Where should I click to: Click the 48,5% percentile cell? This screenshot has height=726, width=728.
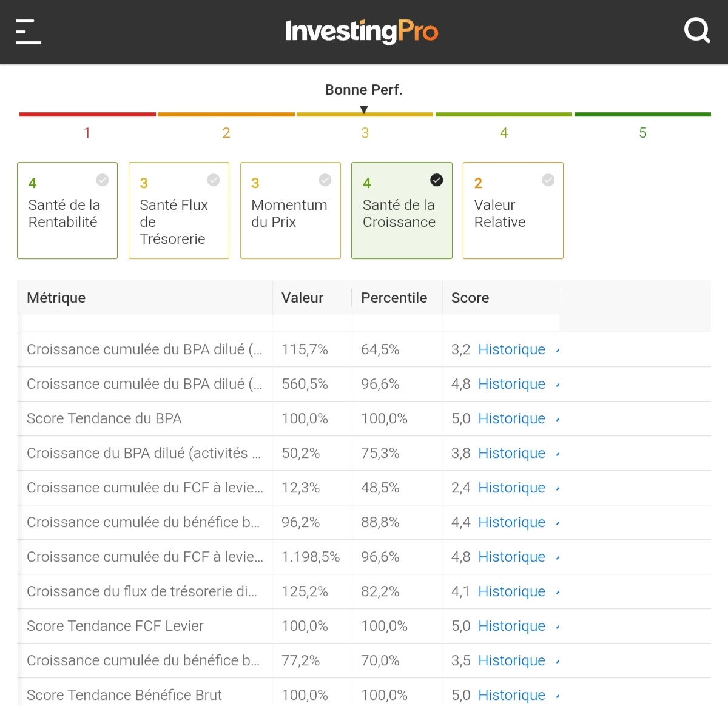tap(380, 488)
